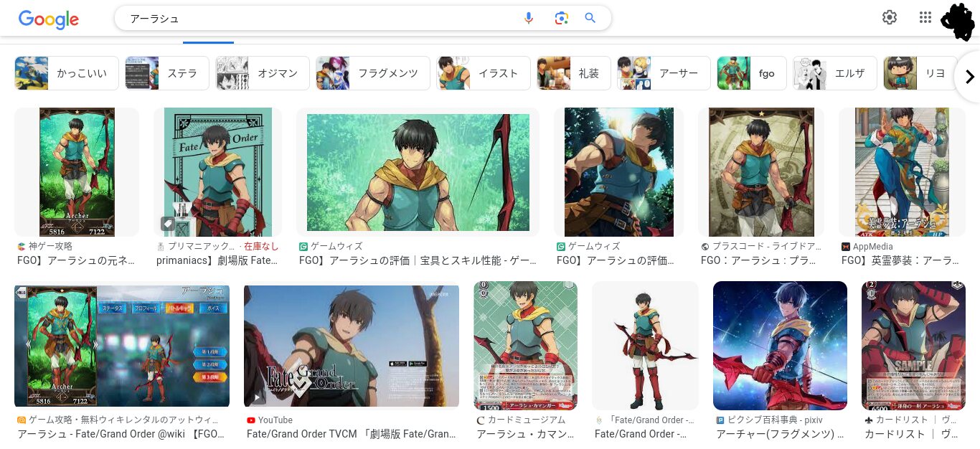Choose the 礼装 filter chip
Screen dimensions: 980x449
point(574,73)
